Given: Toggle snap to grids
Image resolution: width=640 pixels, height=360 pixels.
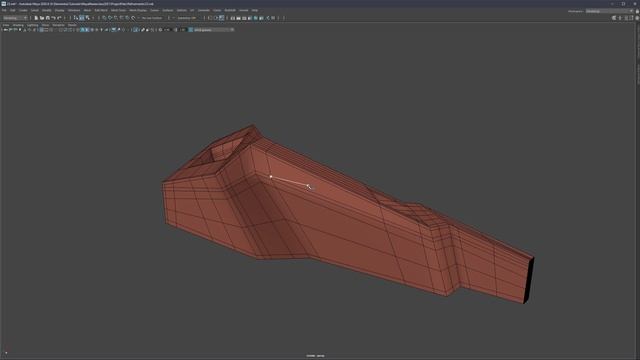Looking at the screenshot, I should (104, 18).
